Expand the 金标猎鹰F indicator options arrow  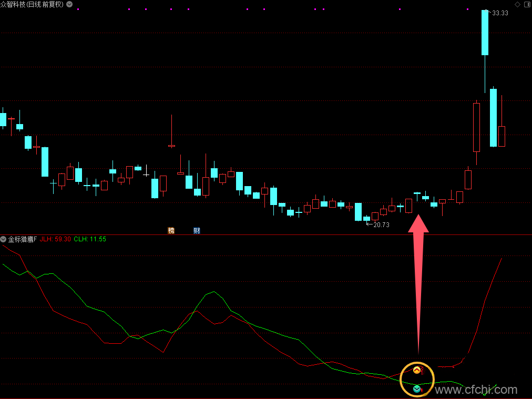(x=3, y=239)
